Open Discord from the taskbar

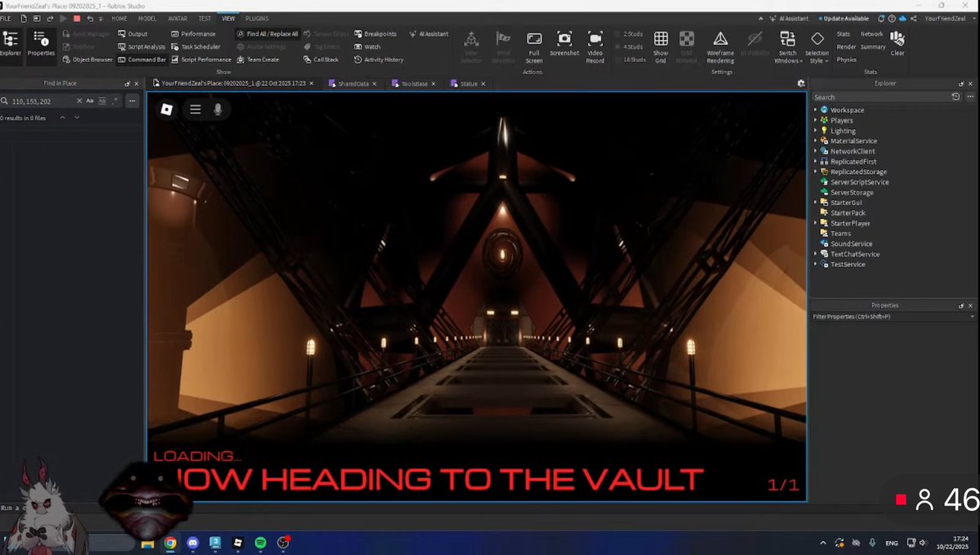tap(193, 542)
